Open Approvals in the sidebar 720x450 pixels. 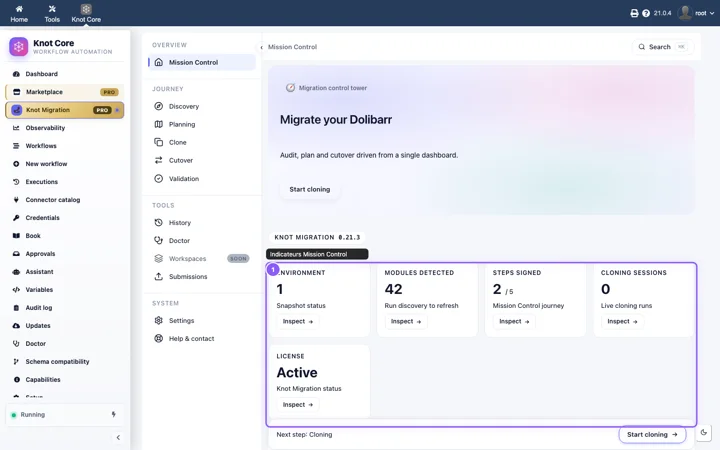65,254
